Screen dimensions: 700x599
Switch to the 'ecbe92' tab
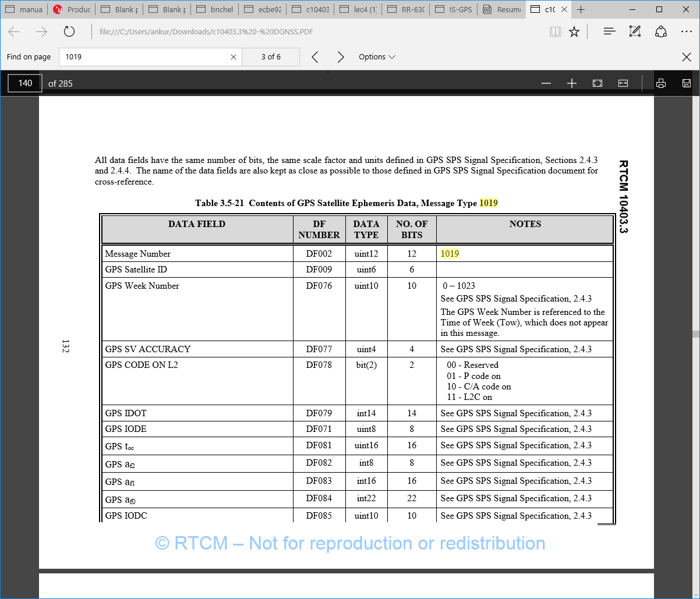(x=263, y=9)
